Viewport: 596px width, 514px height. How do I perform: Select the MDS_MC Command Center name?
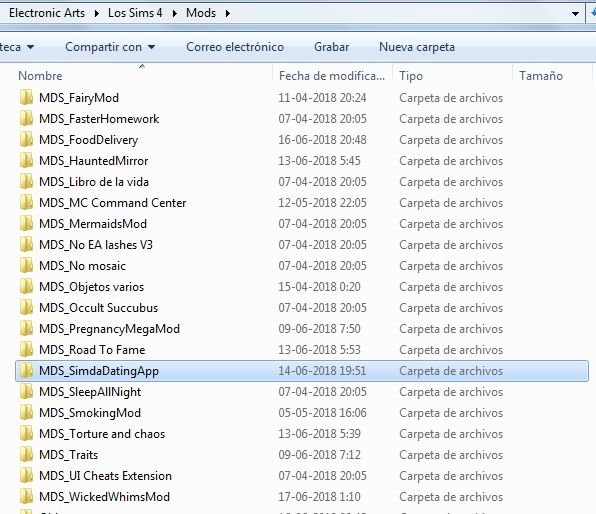[113, 203]
